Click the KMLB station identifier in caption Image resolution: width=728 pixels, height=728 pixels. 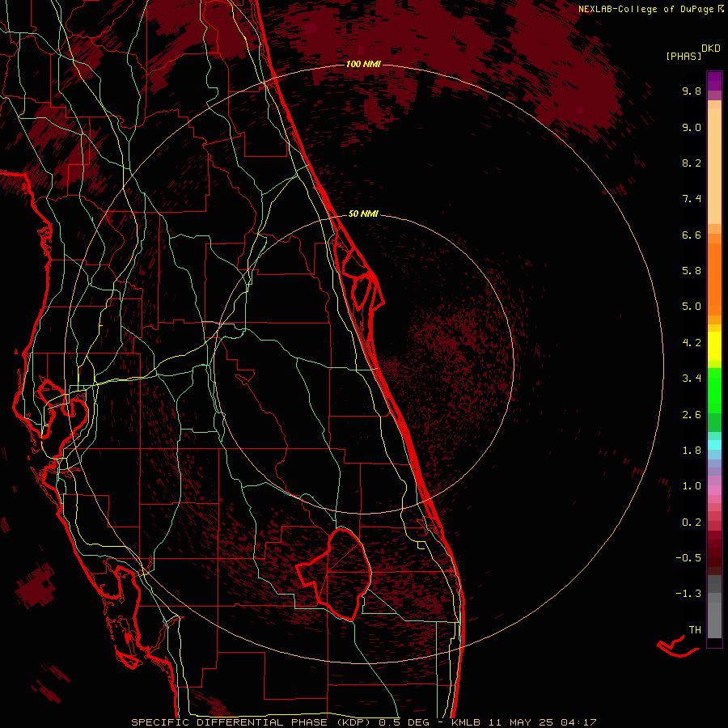(x=466, y=722)
